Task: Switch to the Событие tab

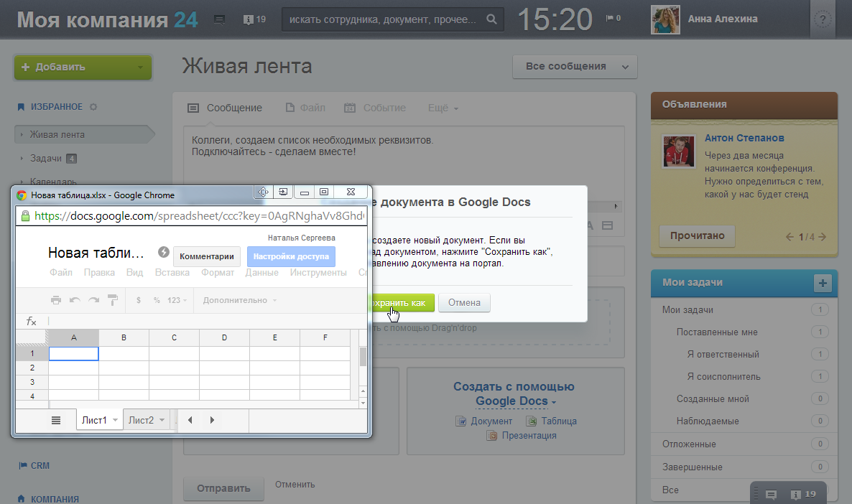Action: [x=375, y=108]
